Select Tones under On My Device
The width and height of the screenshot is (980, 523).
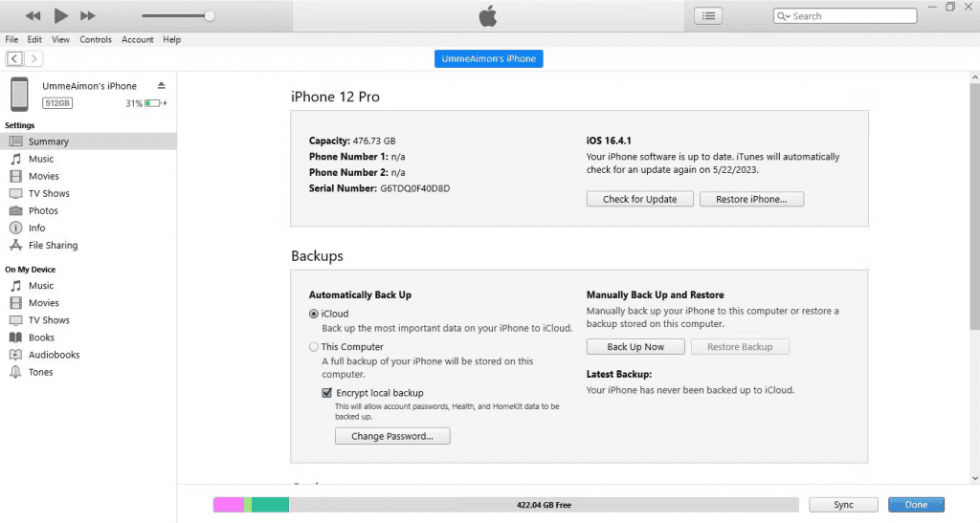coord(41,372)
